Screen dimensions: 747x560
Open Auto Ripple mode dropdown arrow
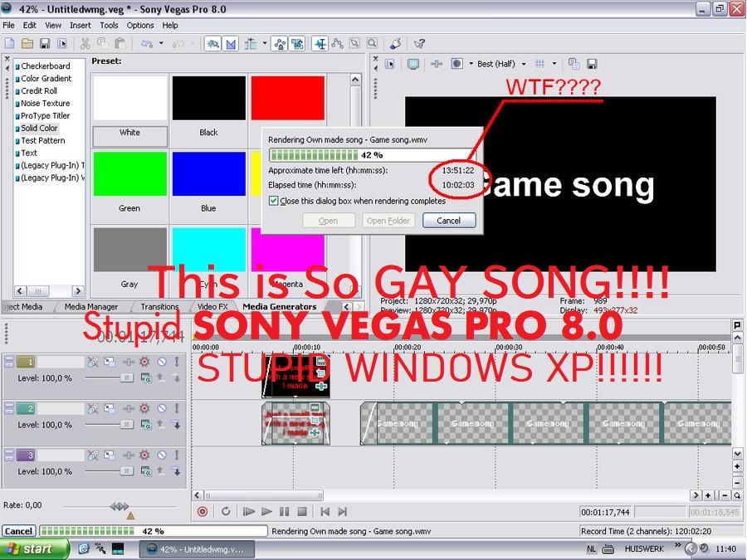(x=265, y=44)
